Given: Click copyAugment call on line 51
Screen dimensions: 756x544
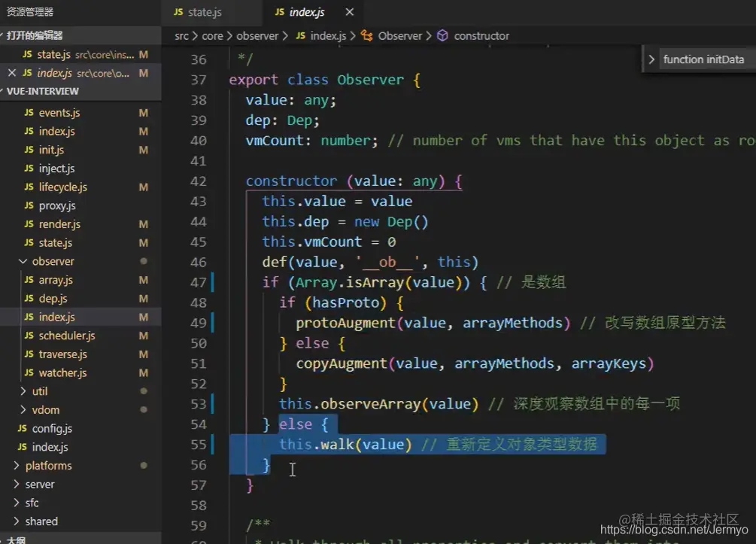Looking at the screenshot, I should pyautogui.click(x=342, y=363).
